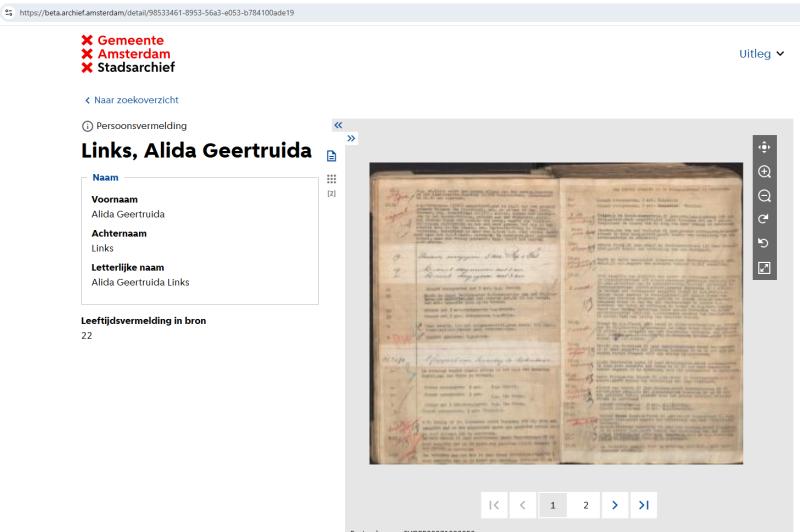Zoom out of the scanned document
This screenshot has width=800, height=532.
click(765, 195)
